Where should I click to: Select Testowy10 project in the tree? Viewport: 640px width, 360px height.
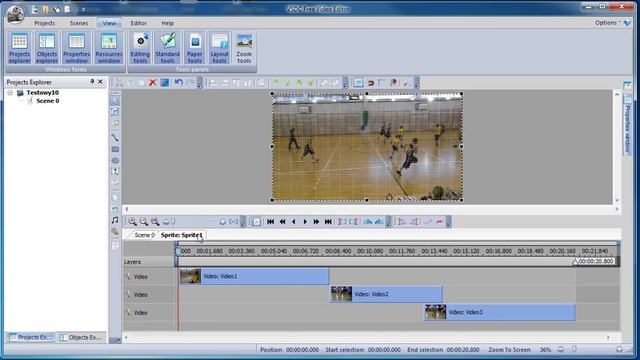(x=42, y=93)
